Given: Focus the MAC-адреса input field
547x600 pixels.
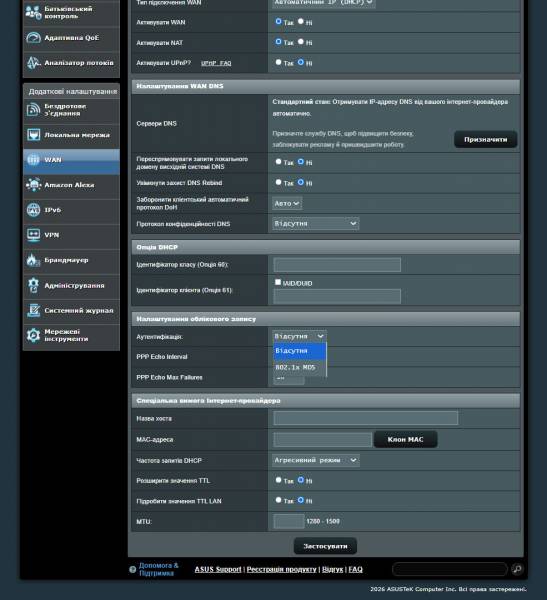Looking at the screenshot, I should coord(323,439).
